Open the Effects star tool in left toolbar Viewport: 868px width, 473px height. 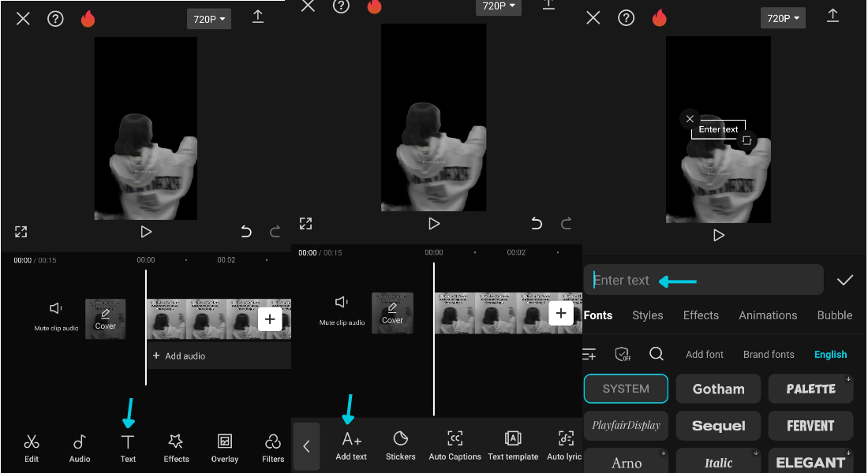pyautogui.click(x=176, y=448)
